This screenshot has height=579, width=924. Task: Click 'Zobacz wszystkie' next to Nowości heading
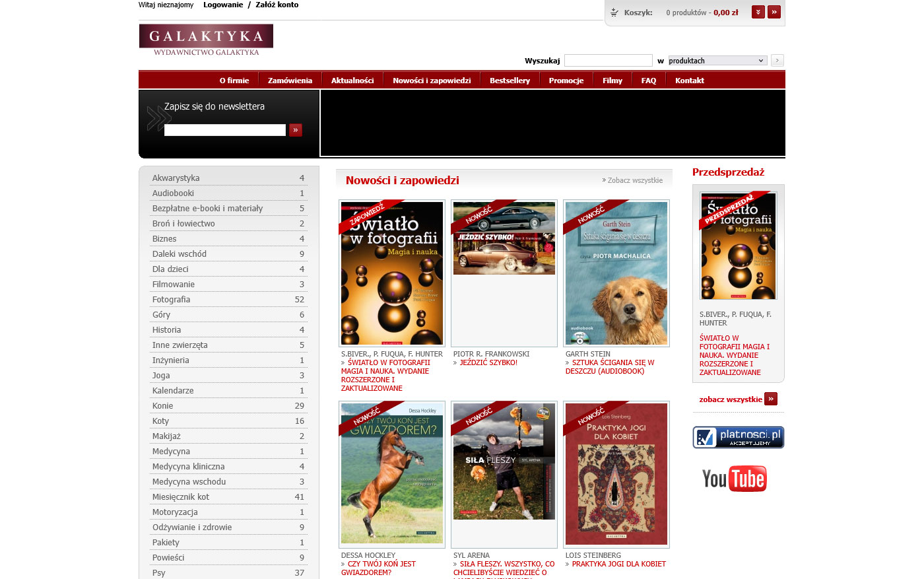coord(634,180)
